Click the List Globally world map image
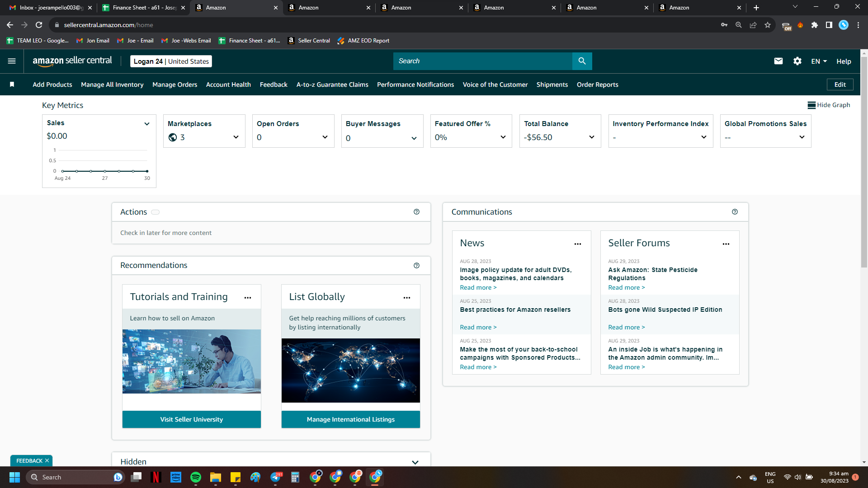 click(351, 371)
